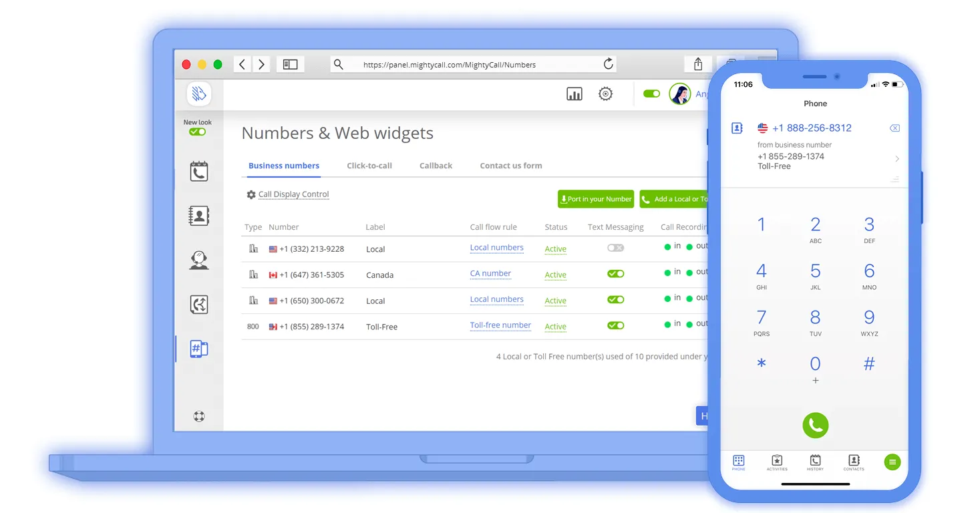The height and width of the screenshot is (513, 980).
Task: Tap the green call button on phone
Action: [815, 425]
